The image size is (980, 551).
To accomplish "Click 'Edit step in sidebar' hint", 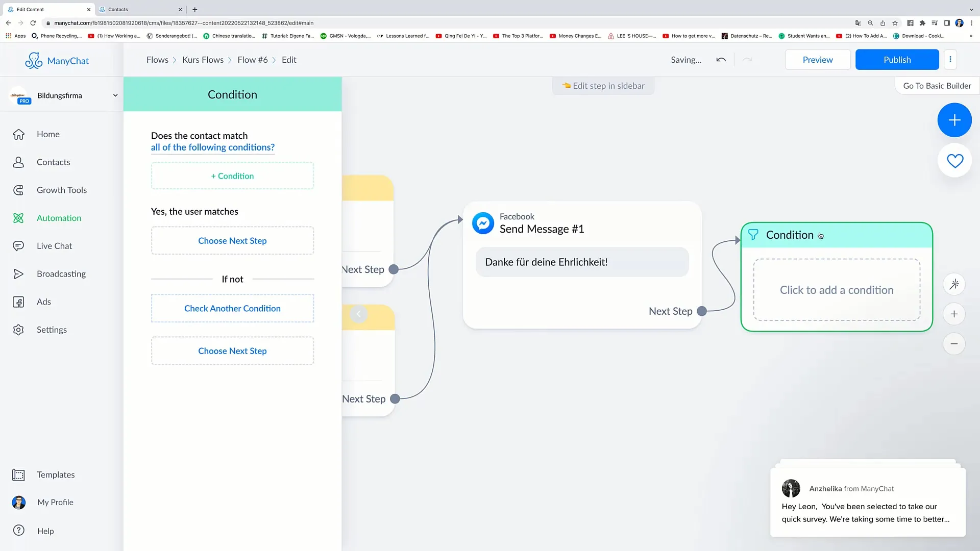I will tap(603, 86).
